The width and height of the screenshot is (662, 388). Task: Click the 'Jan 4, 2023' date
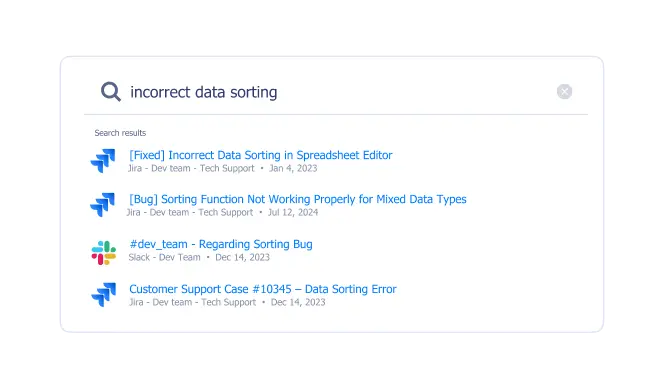coord(293,168)
